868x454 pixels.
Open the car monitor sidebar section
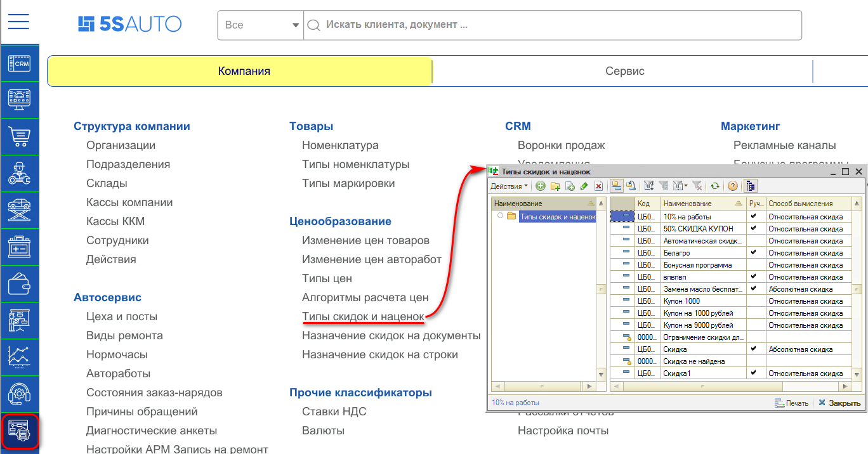20,100
